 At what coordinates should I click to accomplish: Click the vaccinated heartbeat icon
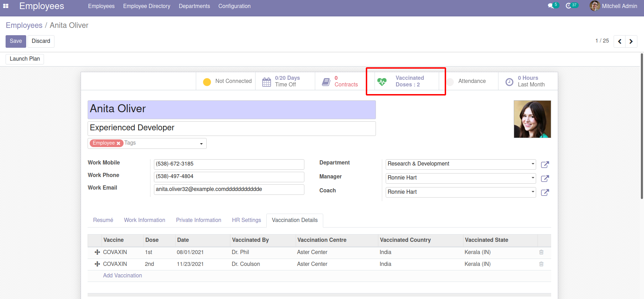coord(382,82)
